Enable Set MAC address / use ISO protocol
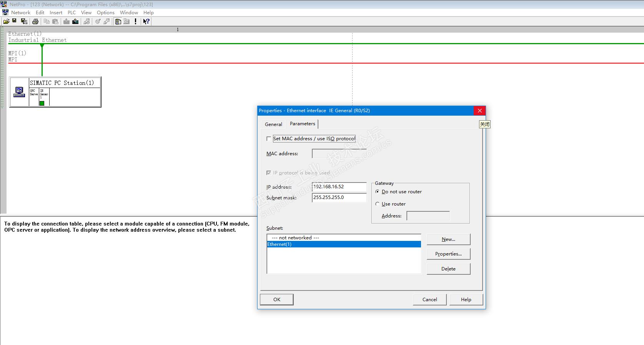This screenshot has width=644, height=345. point(268,139)
